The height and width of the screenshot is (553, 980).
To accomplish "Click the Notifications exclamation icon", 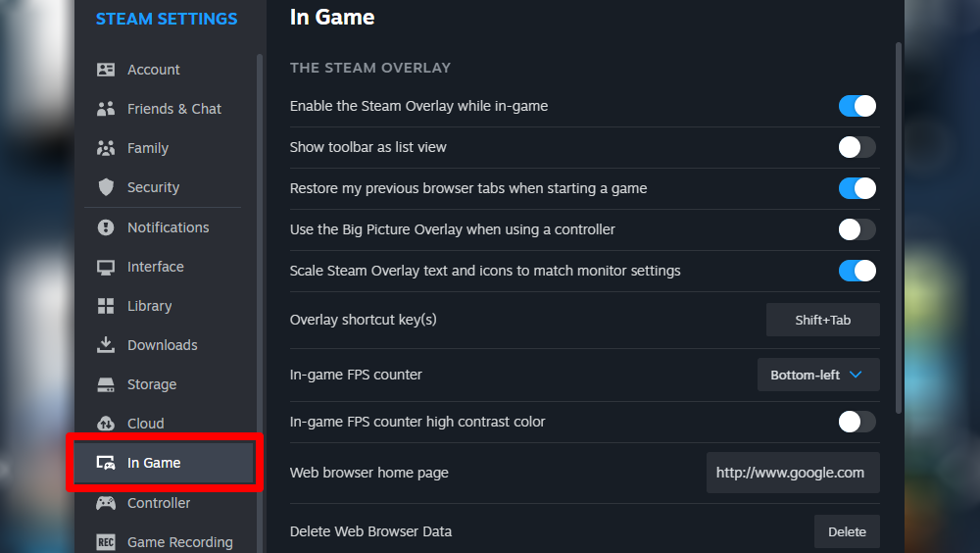I will click(x=106, y=227).
